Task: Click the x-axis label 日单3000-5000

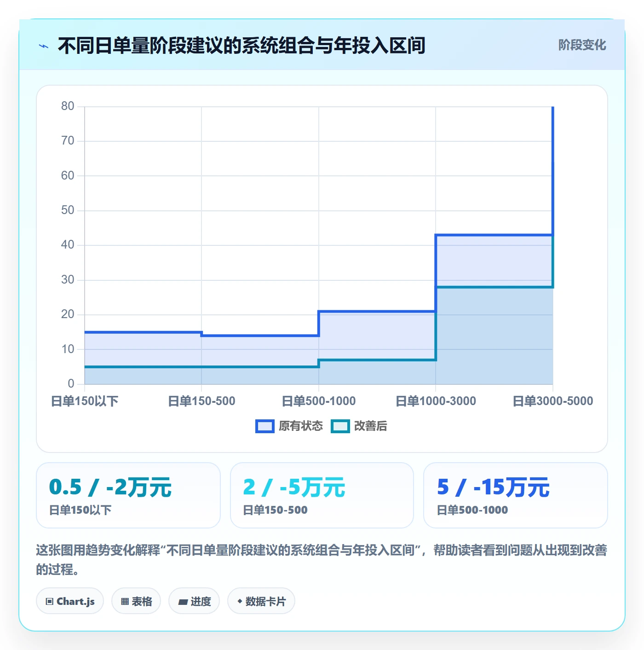Action: click(x=553, y=401)
